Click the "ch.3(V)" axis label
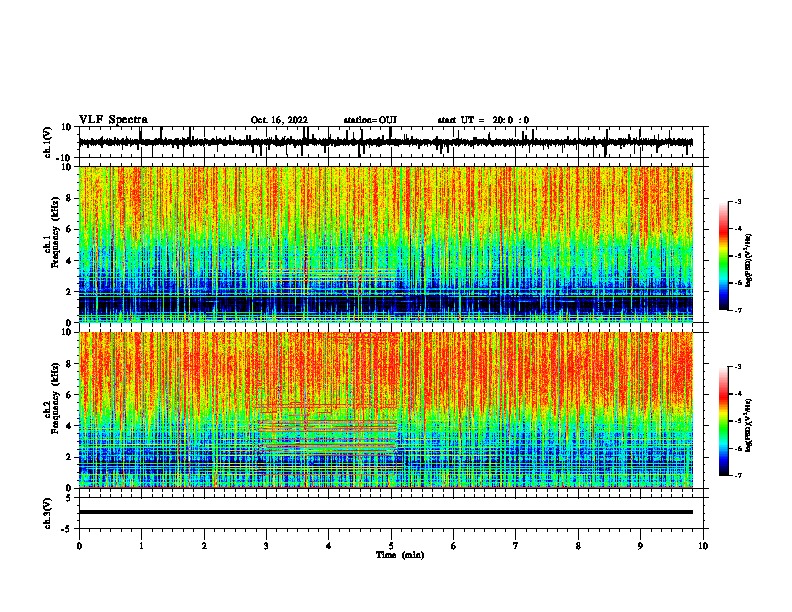 tap(48, 513)
